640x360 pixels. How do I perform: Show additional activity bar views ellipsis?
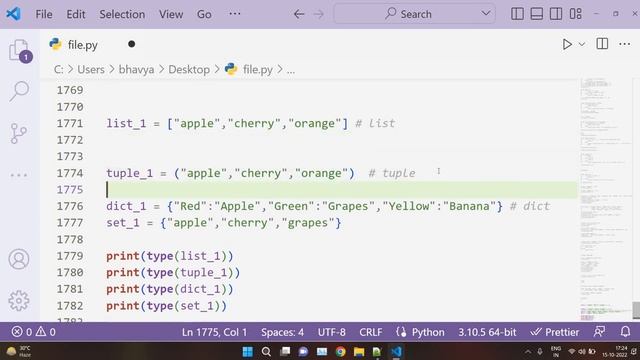[19, 175]
